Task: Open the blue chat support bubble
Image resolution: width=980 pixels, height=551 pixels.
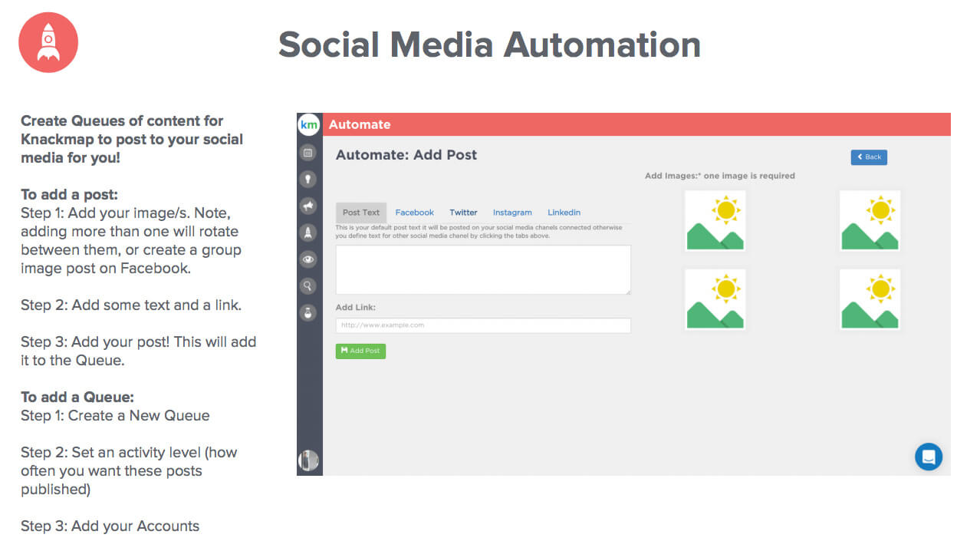Action: [929, 457]
